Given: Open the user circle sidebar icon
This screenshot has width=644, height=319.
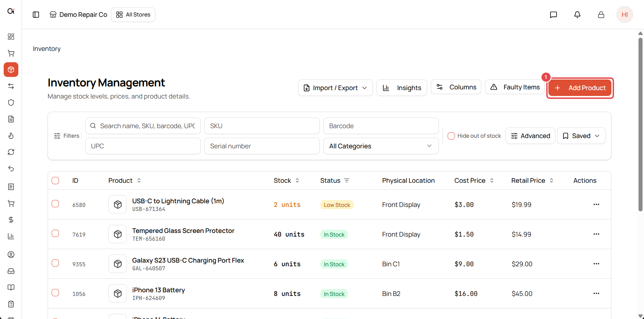Looking at the screenshot, I should (x=11, y=255).
